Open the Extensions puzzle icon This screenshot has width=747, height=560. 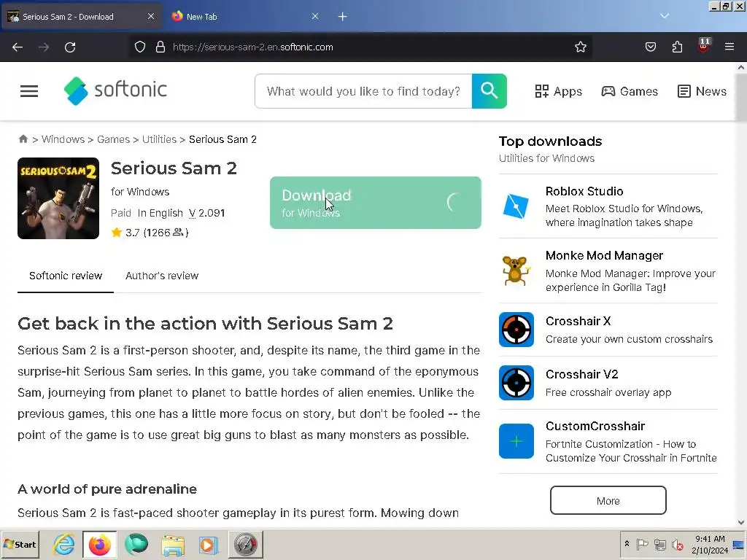pos(677,47)
